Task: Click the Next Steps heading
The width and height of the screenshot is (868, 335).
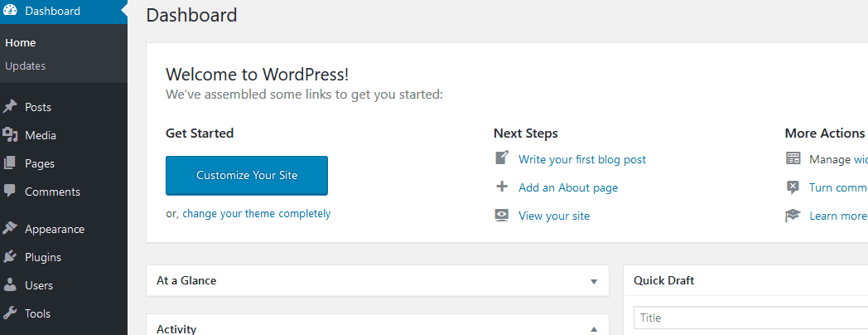Action: (526, 134)
